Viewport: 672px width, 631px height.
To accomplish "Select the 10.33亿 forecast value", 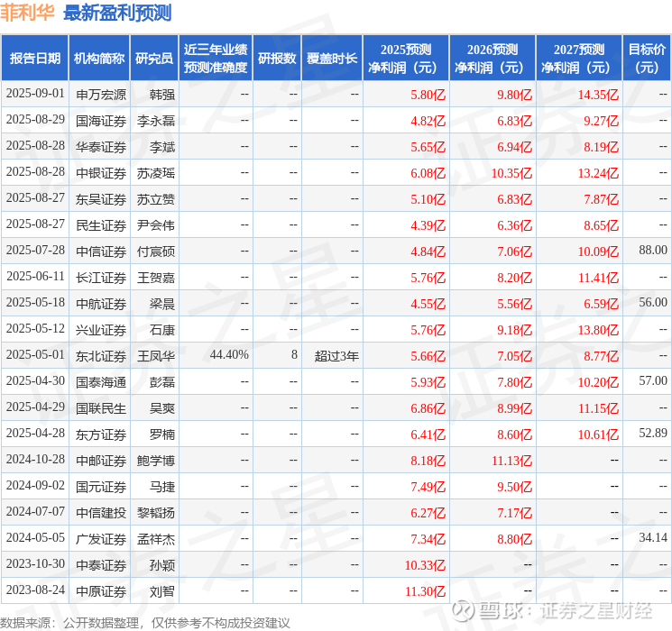I will 425,565.
